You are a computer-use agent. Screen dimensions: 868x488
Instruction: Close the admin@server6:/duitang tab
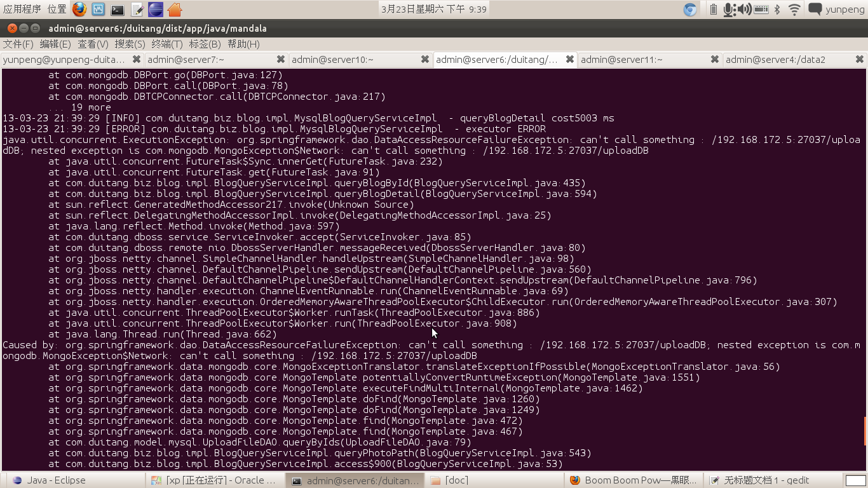point(570,59)
